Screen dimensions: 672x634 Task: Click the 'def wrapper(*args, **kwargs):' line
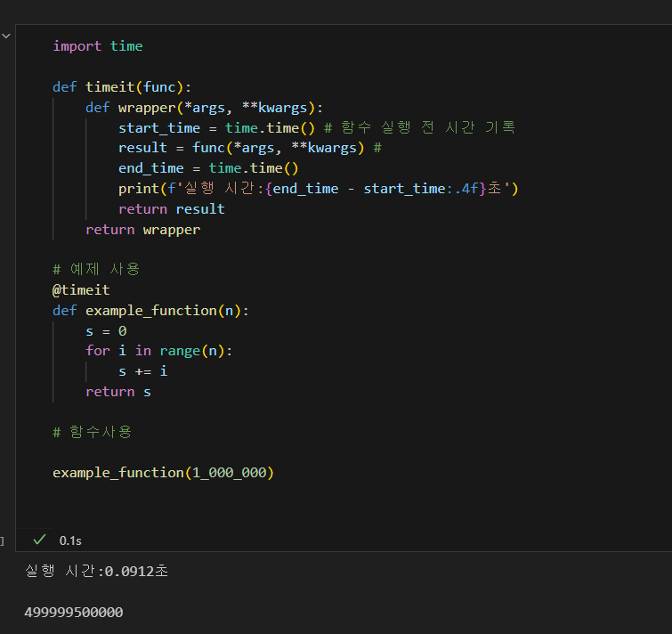204,108
